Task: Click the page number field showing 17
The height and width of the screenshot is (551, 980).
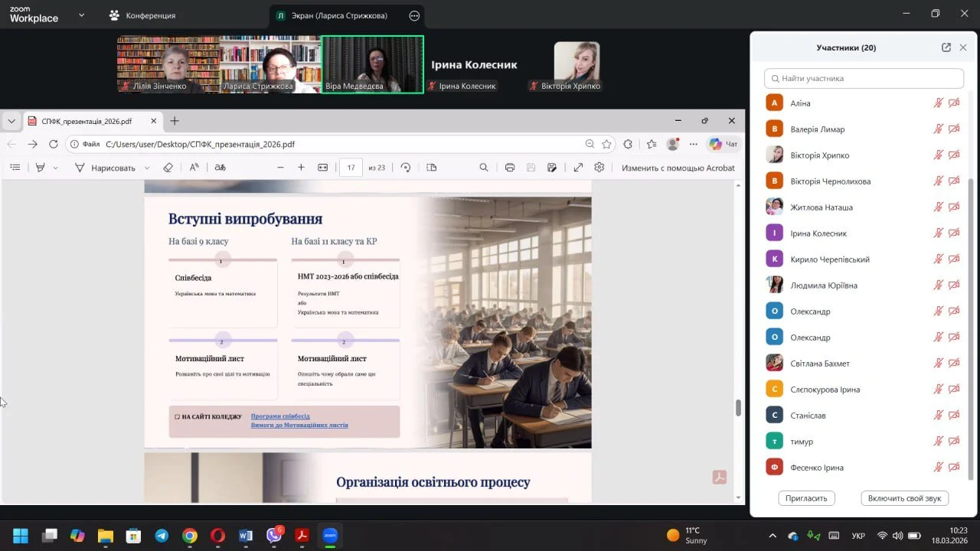Action: (x=351, y=168)
